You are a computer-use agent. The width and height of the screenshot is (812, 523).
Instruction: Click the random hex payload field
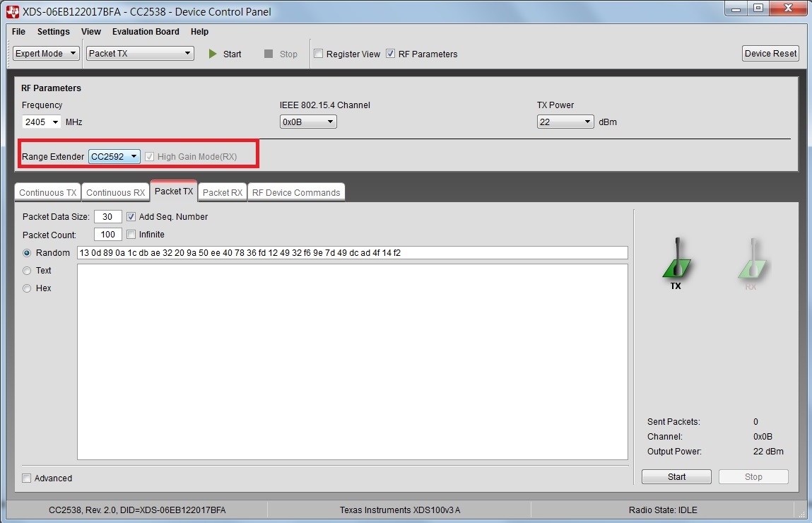pos(352,253)
